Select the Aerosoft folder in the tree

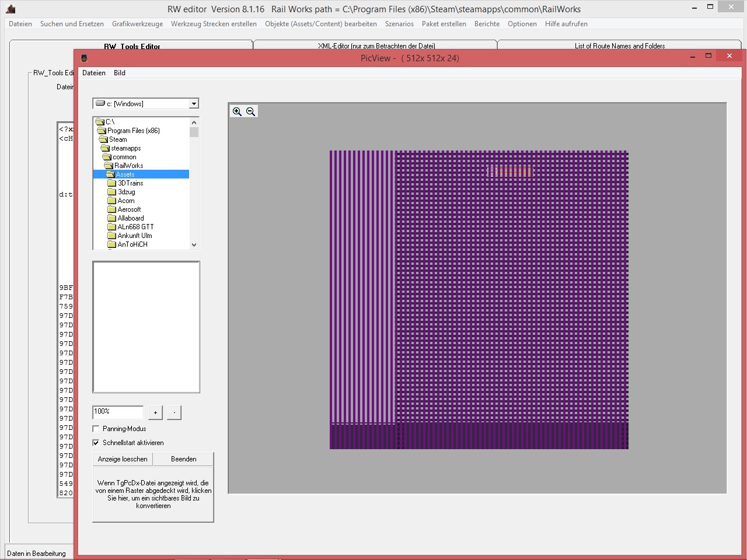point(129,209)
